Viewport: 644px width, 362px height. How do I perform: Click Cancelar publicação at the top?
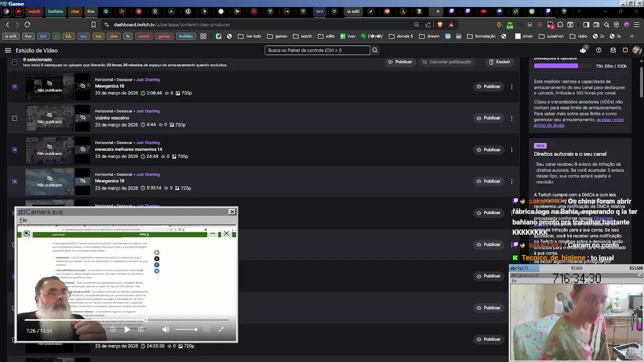click(447, 62)
